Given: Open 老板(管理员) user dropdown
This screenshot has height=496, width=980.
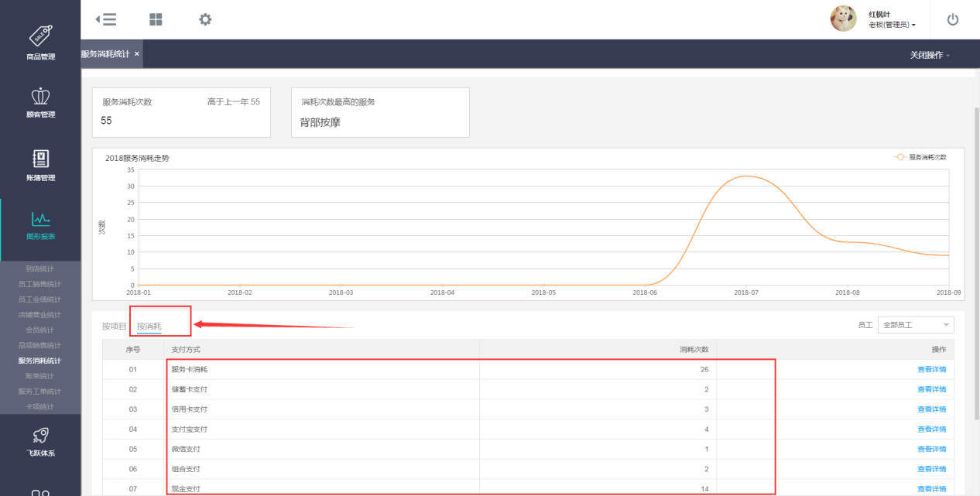Looking at the screenshot, I should (892, 25).
